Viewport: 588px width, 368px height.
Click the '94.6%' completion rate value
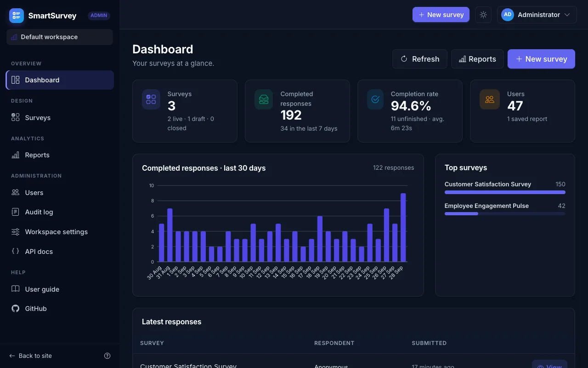pos(411,106)
